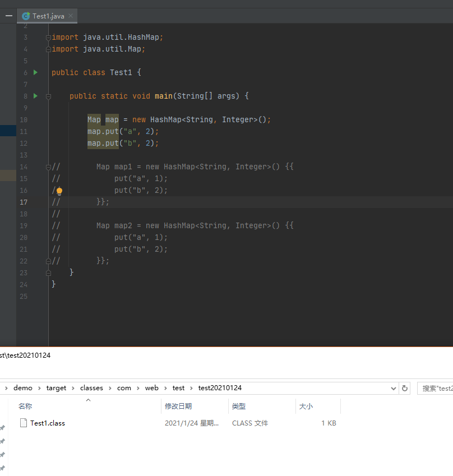The width and height of the screenshot is (453, 476).
Task: Click commented 'Map map2' on line 19
Action: click(x=114, y=225)
